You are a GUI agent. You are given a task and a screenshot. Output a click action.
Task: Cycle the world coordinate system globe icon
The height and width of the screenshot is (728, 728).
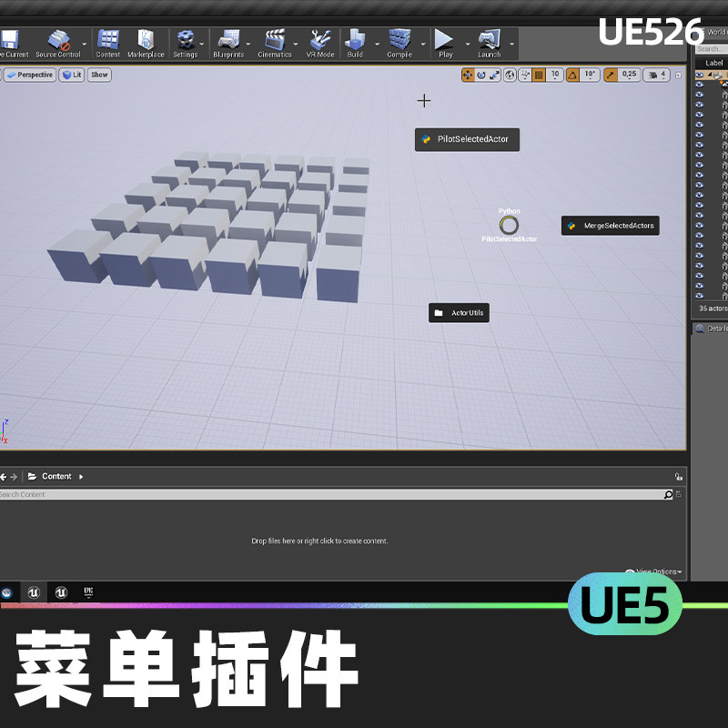pyautogui.click(x=510, y=75)
